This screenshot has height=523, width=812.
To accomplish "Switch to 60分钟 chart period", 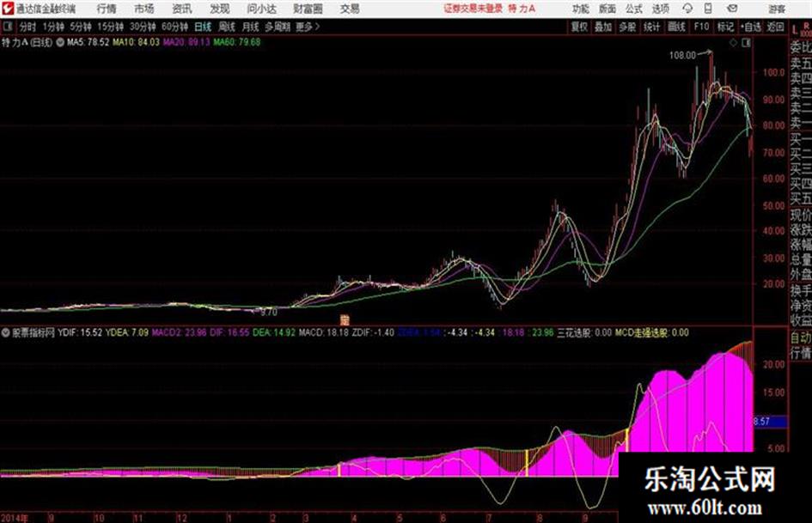I will click(x=175, y=27).
